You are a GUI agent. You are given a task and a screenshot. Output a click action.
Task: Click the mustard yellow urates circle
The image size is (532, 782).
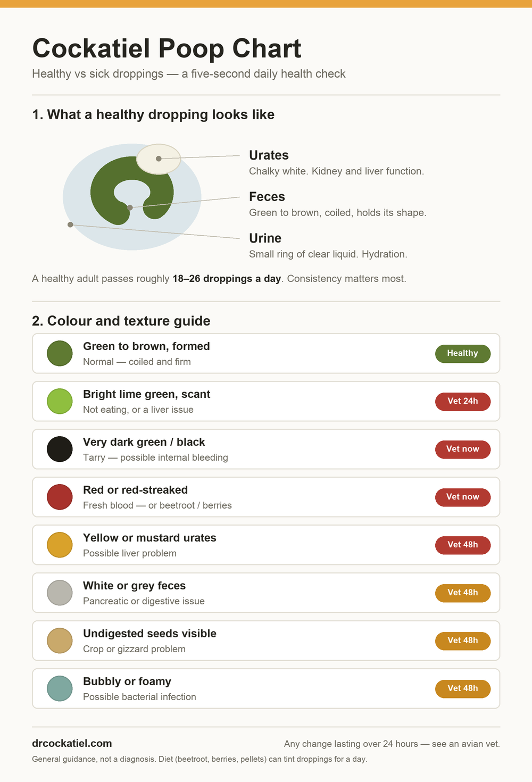click(x=60, y=545)
